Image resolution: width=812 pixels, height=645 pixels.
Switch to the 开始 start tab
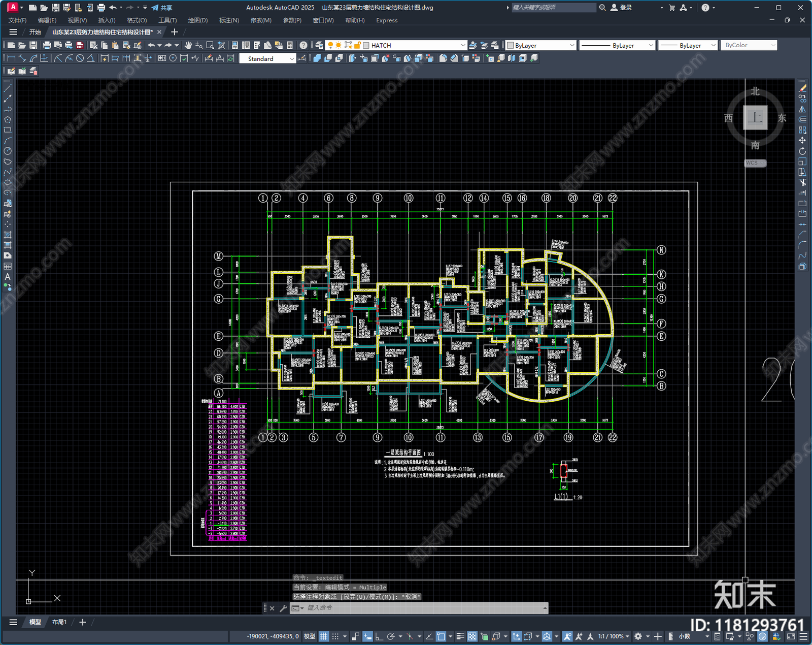(35, 32)
